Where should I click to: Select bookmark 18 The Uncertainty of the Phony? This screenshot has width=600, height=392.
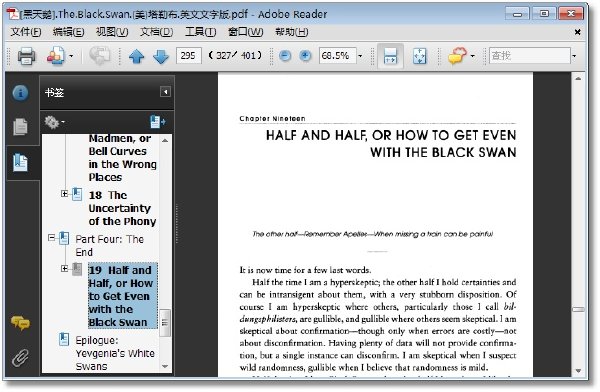coord(122,208)
